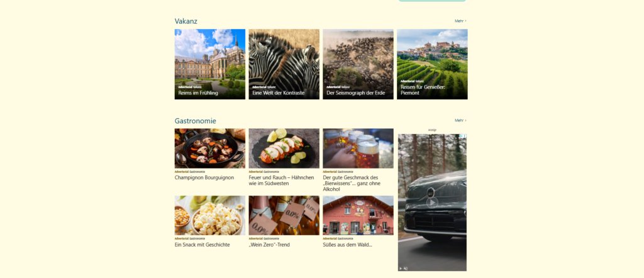
Task: Open Der Seismograph der Erde tile
Action: point(358,64)
